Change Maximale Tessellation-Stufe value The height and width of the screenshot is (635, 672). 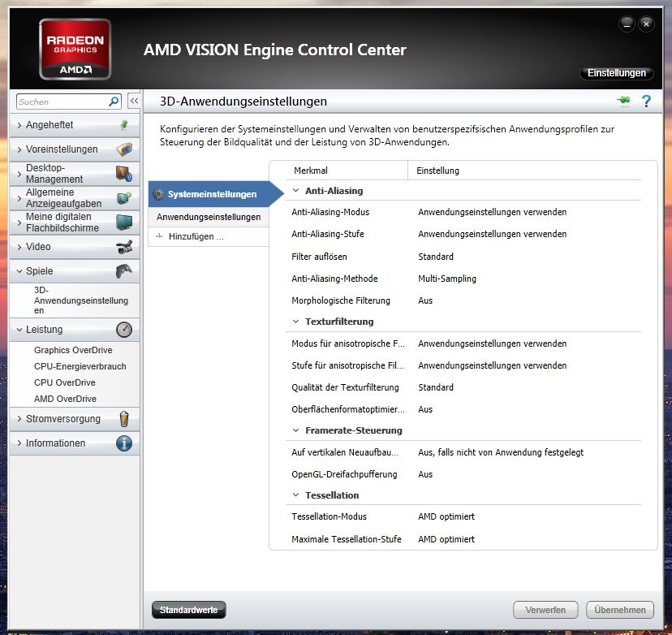point(446,539)
